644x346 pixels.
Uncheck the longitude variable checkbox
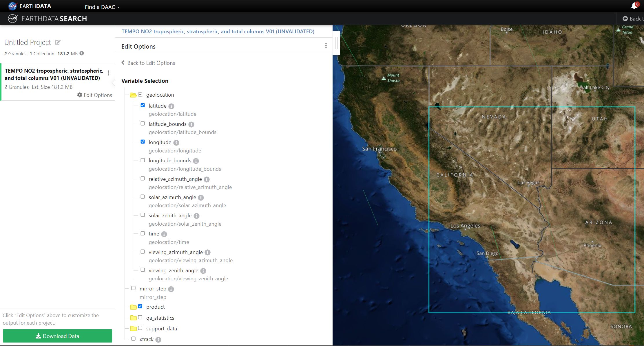(x=143, y=142)
